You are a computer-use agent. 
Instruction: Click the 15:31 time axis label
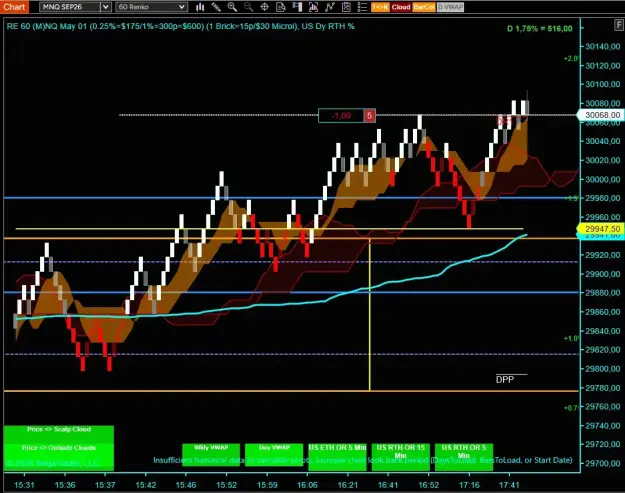coord(24,485)
